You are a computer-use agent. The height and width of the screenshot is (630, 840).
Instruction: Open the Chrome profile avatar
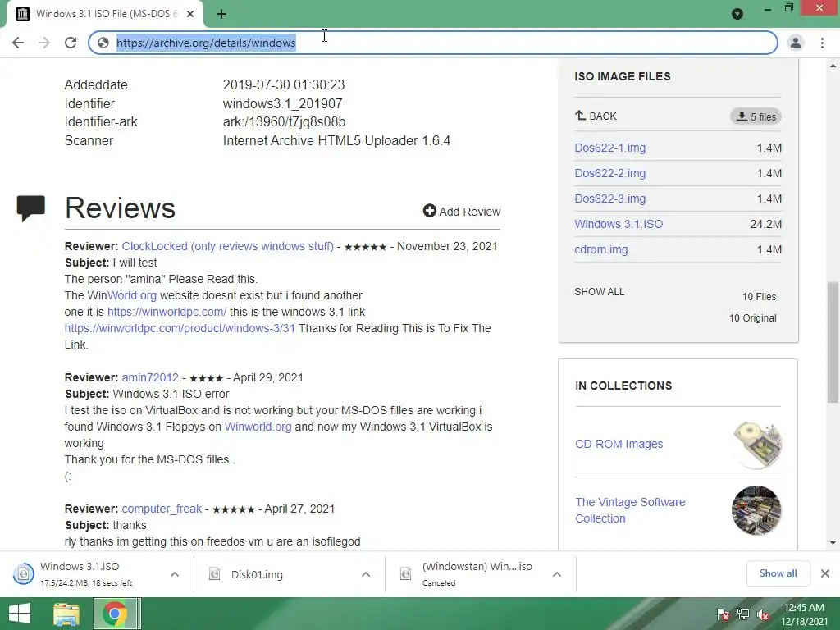coord(796,43)
